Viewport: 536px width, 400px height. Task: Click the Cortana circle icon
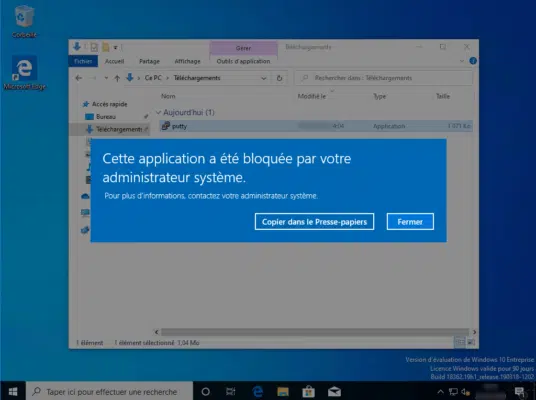(x=205, y=391)
